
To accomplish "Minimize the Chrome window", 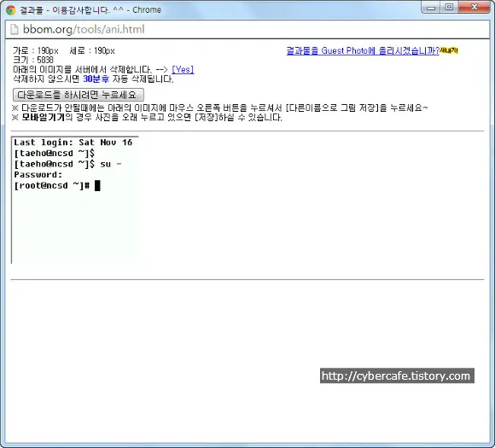I will click(x=431, y=8).
